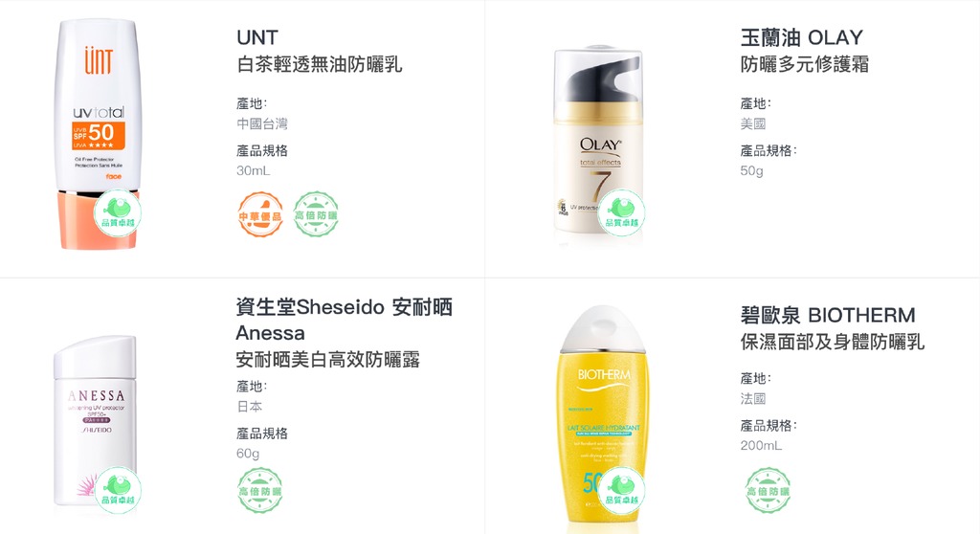Click the orange 中華優品 badge under UNT
The width and height of the screenshot is (980, 534).
260,214
